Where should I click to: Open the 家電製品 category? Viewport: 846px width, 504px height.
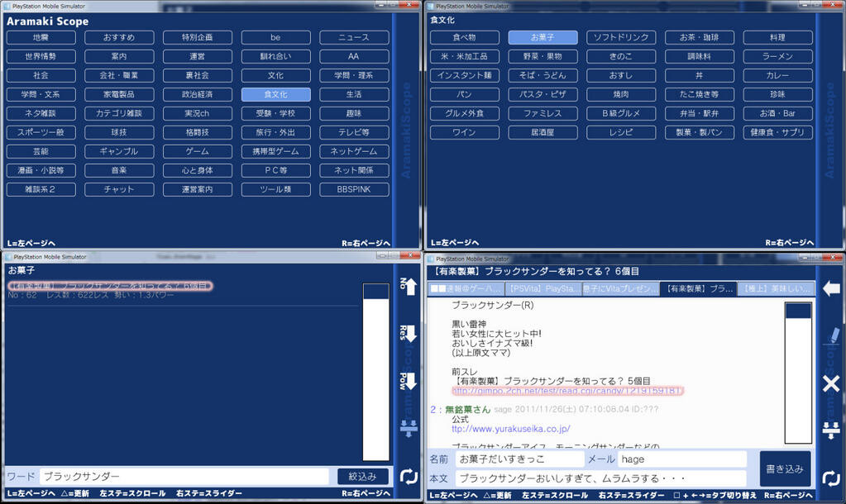119,94
